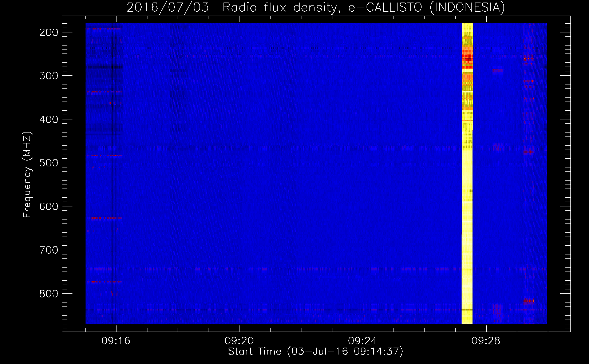Click the 700 frequency tick label

pos(49,250)
